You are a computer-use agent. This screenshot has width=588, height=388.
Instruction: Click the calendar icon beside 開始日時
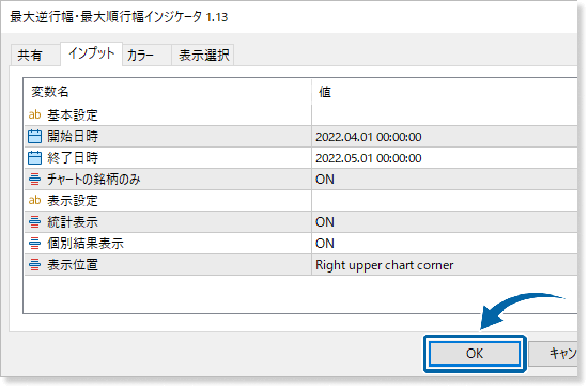pos(35,137)
